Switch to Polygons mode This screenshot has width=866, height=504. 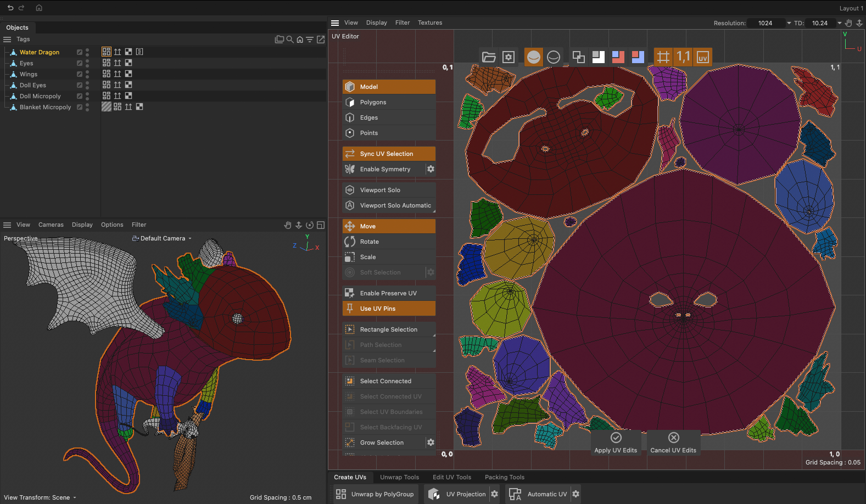[389, 102]
